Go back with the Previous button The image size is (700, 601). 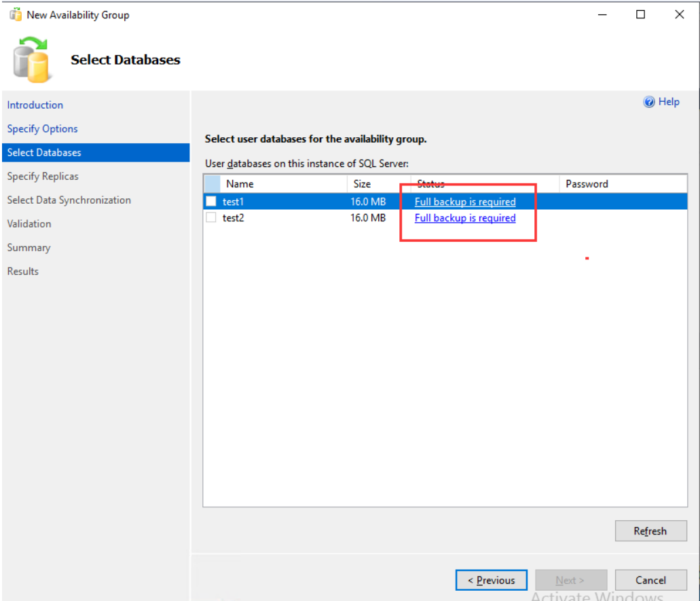491,580
